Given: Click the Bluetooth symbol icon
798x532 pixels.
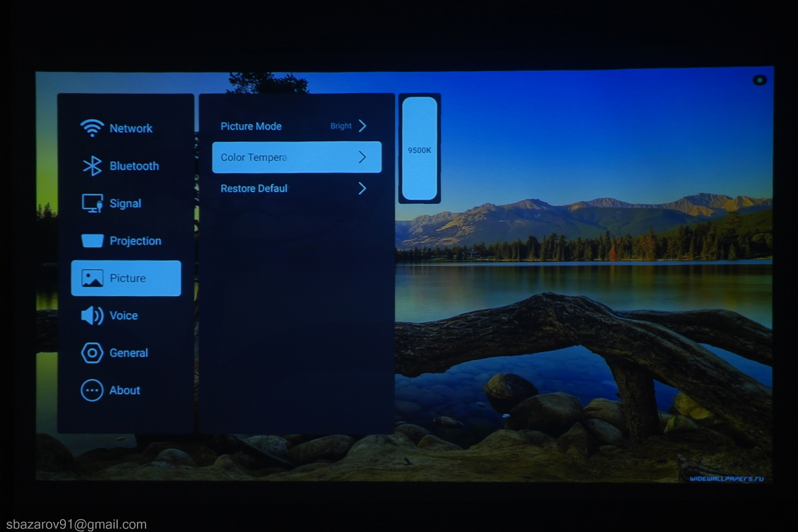Looking at the screenshot, I should [x=92, y=166].
